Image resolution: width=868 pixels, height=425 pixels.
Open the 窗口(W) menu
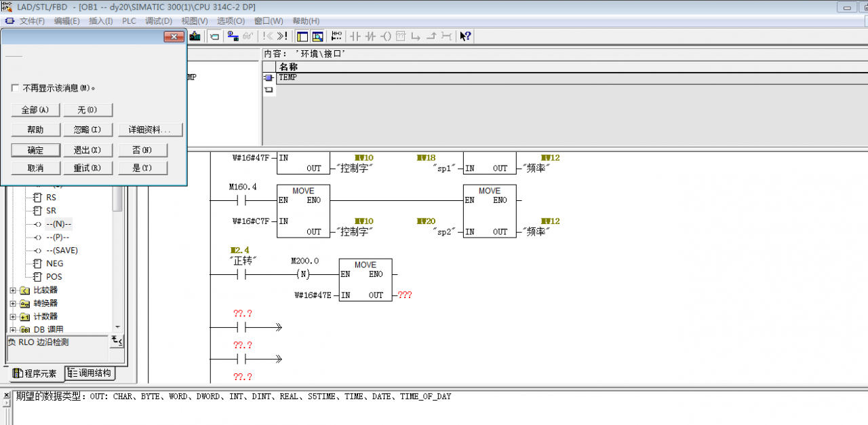pos(269,21)
